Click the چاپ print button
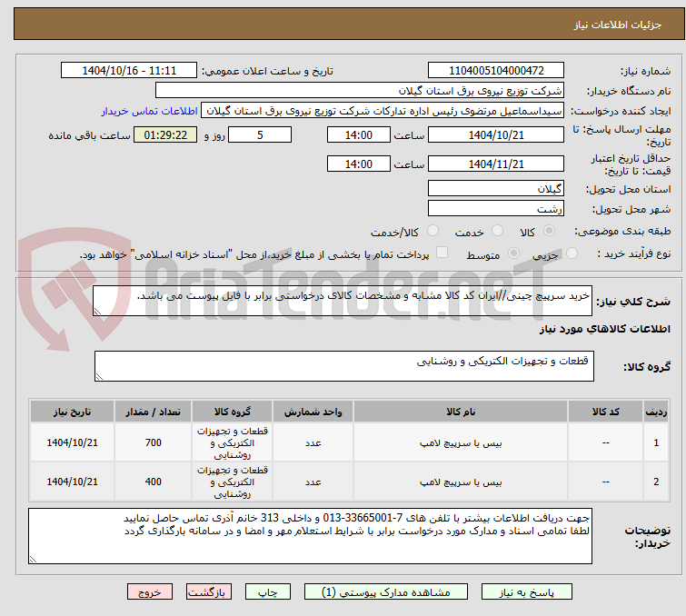This screenshot has width=686, height=616. [268, 592]
